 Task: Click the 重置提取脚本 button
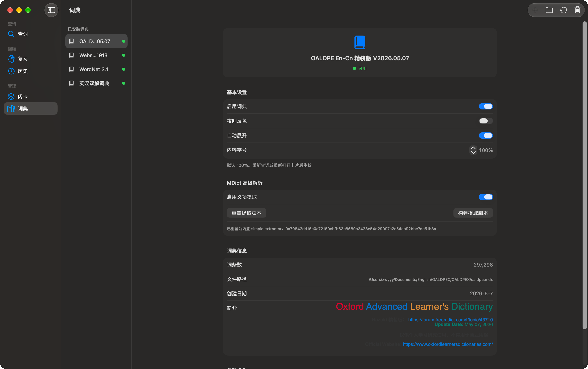(247, 213)
